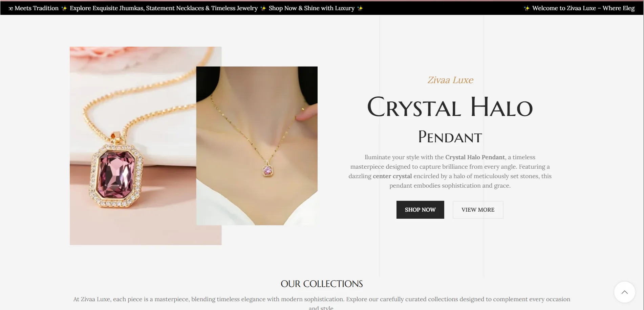This screenshot has height=310, width=644.
Task: Open the VIEW MORE button
Action: click(478, 210)
